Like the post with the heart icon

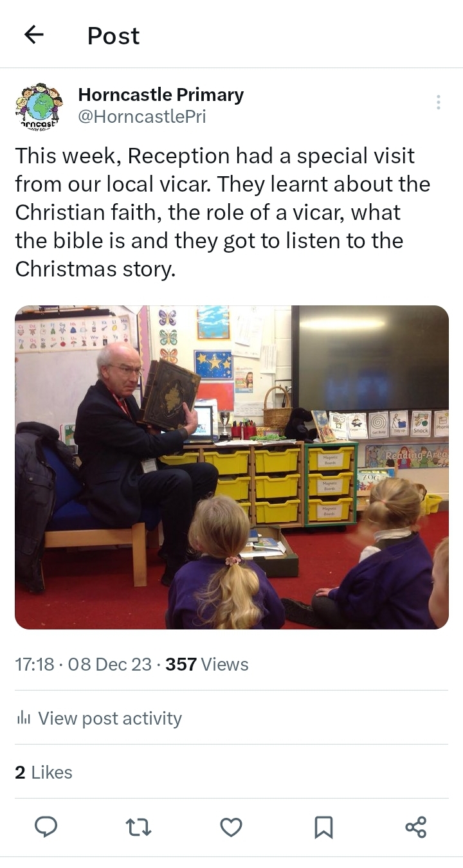231,827
